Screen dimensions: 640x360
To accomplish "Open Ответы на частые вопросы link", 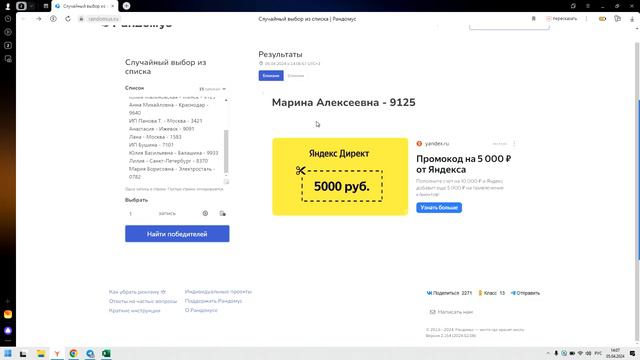I will coord(143,301).
